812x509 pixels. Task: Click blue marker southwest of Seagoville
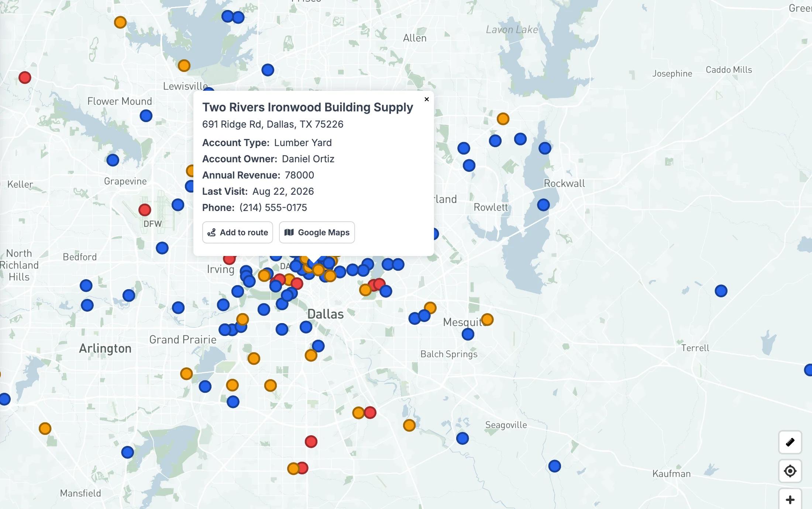point(462,438)
